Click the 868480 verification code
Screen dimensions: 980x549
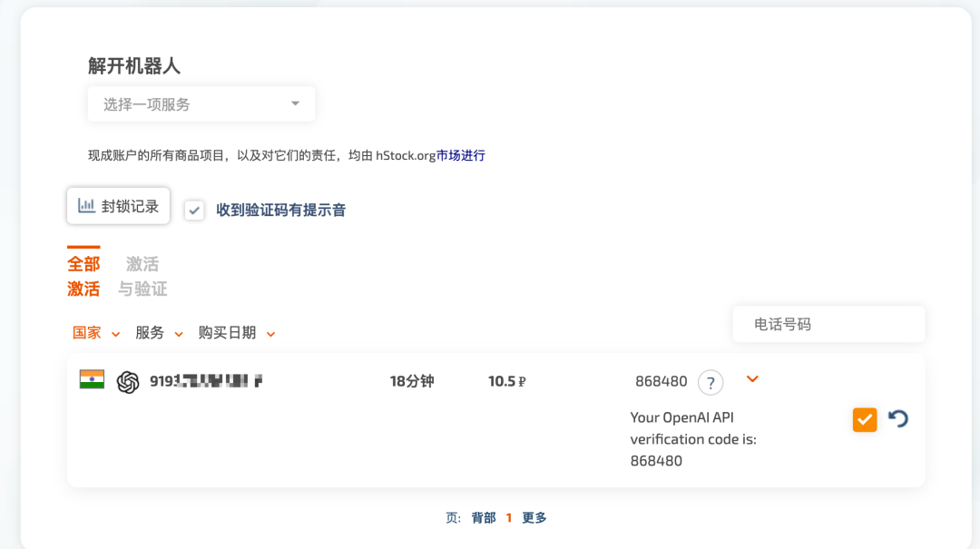pos(661,381)
